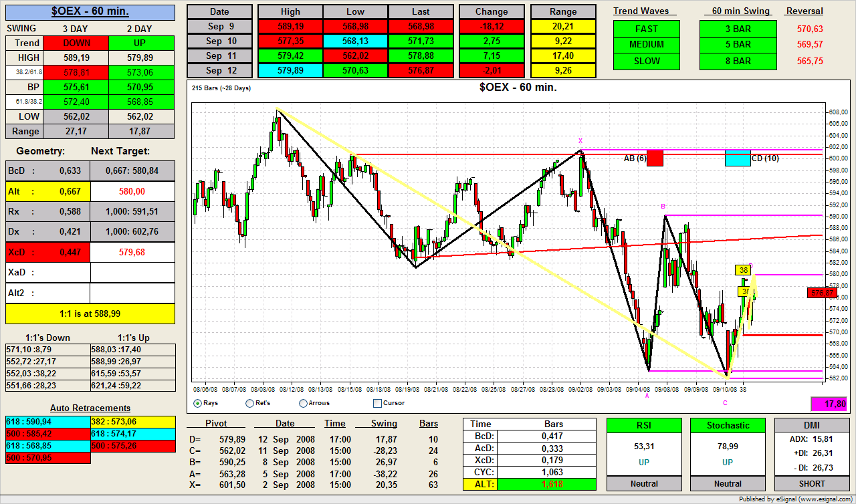Click the SHORT status in DMI panel
The image size is (856, 504).
(812, 483)
